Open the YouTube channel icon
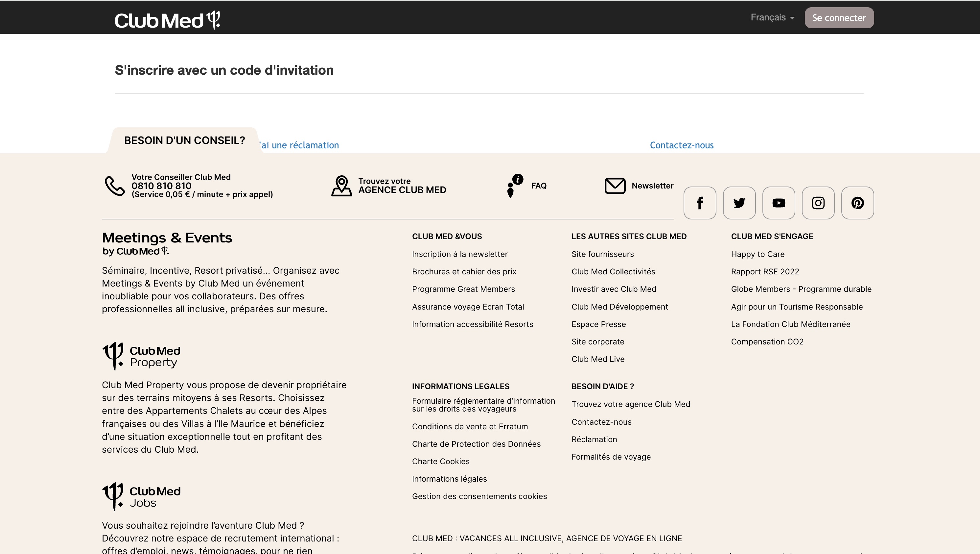The height and width of the screenshot is (554, 980). (779, 203)
